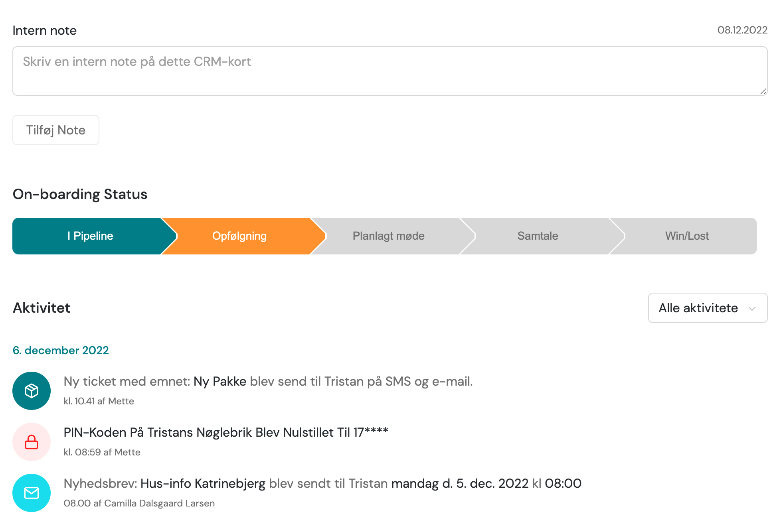
Task: Click the kl. 10.41 af Mette line
Action: pyautogui.click(x=99, y=401)
